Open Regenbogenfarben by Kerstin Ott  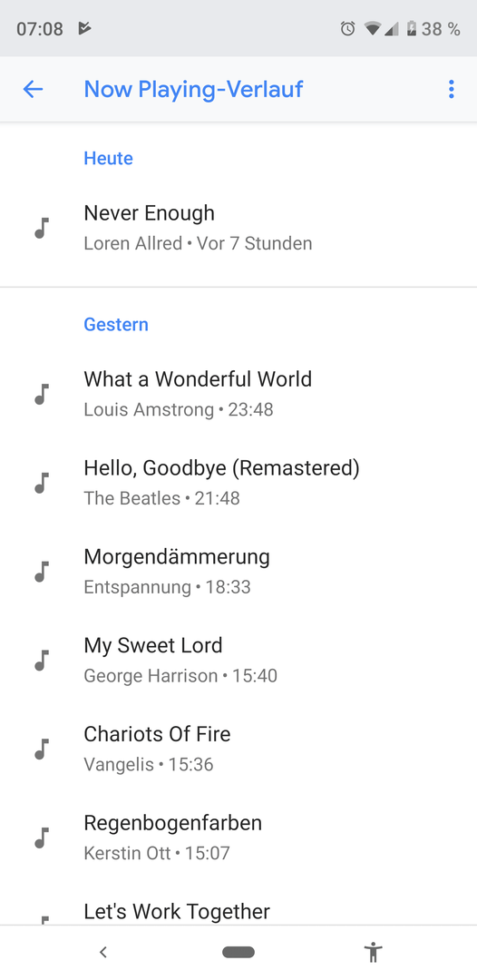coord(238,838)
